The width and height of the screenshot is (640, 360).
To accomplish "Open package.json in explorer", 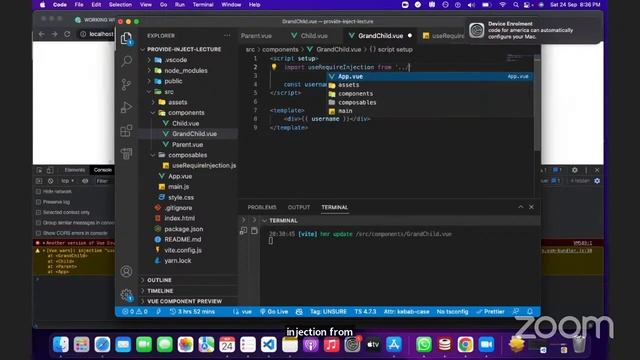I will click(183, 229).
